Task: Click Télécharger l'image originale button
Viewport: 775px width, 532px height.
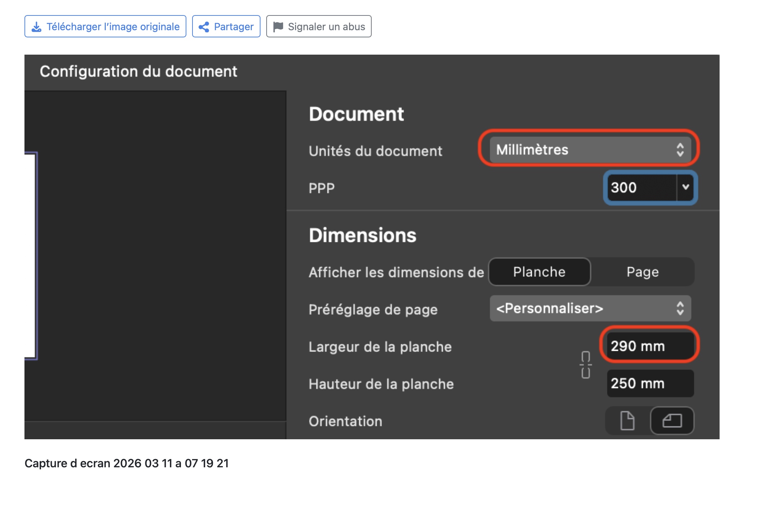Action: 105,27
